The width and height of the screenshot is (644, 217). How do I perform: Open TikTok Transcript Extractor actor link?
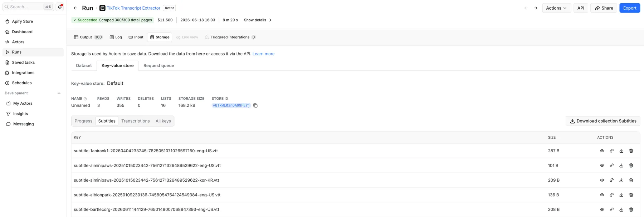pos(133,8)
